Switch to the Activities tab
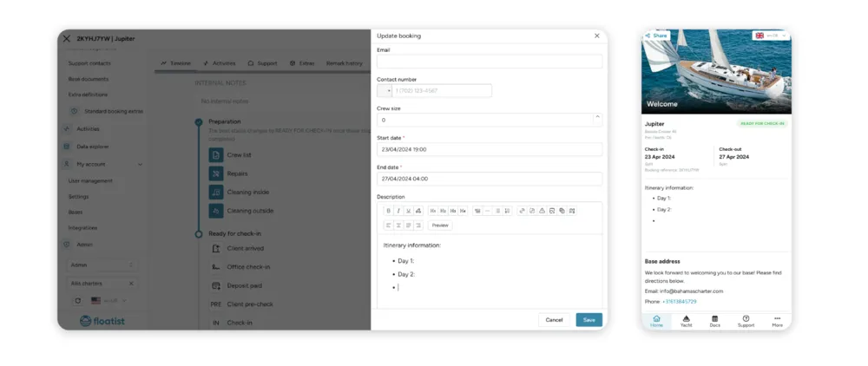This screenshot has width=868, height=366. pos(220,63)
